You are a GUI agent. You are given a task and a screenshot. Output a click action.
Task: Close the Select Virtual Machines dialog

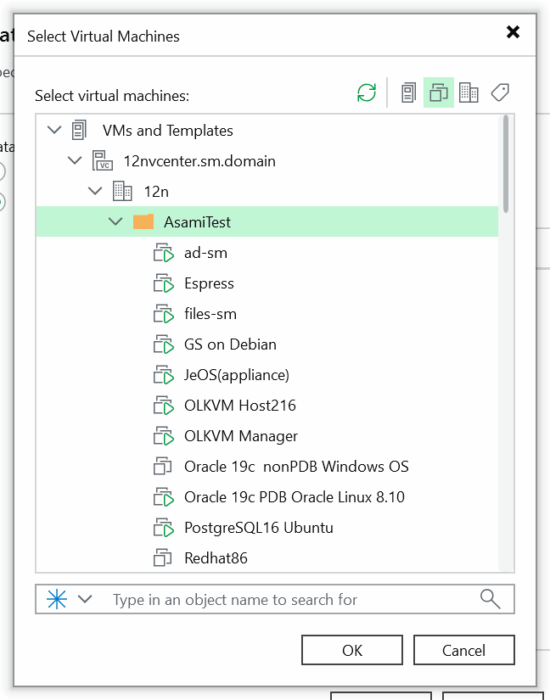(513, 32)
